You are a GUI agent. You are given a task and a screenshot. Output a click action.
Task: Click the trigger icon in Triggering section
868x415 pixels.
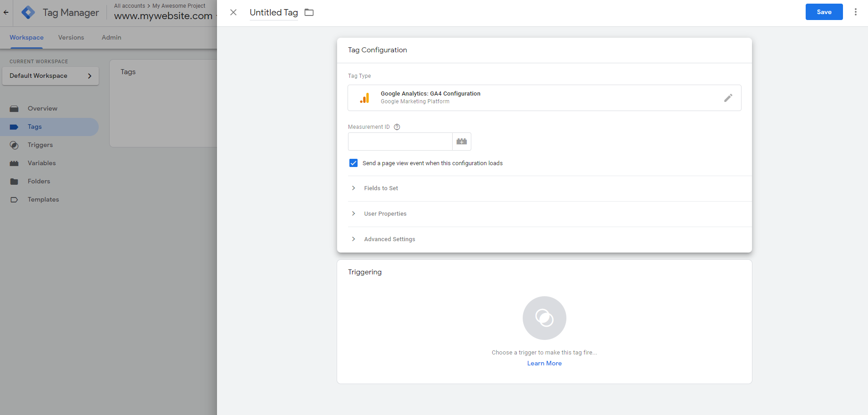544,318
